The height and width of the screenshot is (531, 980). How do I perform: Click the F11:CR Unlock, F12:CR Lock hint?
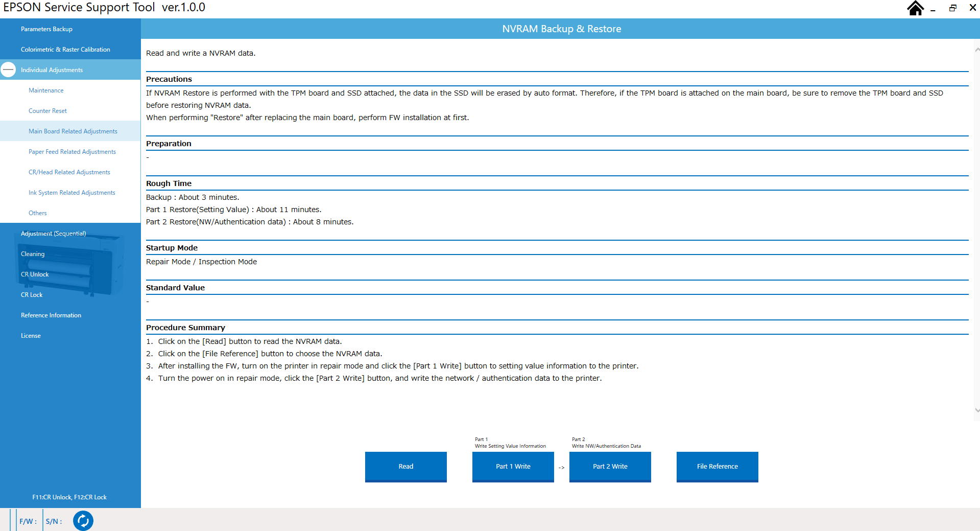tap(69, 497)
